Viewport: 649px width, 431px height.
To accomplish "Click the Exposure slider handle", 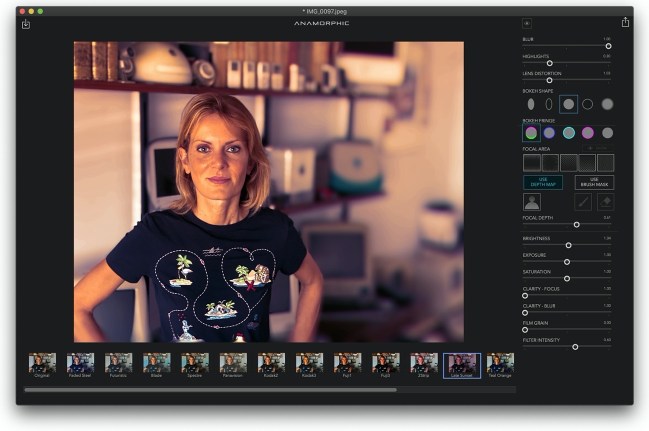I will [567, 262].
